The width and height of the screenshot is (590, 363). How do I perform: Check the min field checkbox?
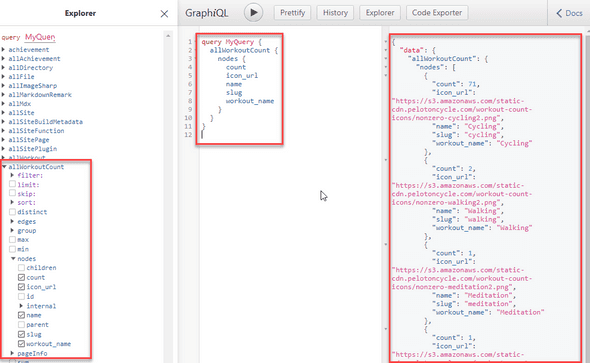[x=12, y=249]
